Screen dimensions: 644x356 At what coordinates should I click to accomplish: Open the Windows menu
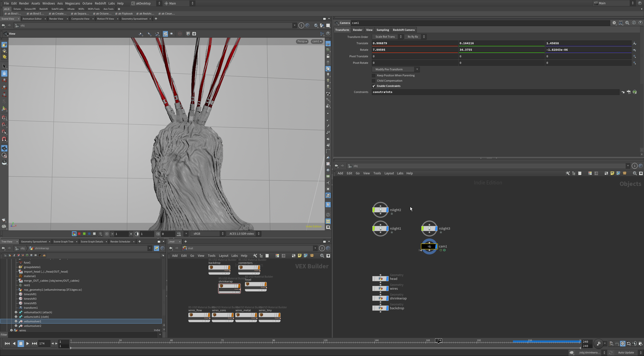coord(49,3)
